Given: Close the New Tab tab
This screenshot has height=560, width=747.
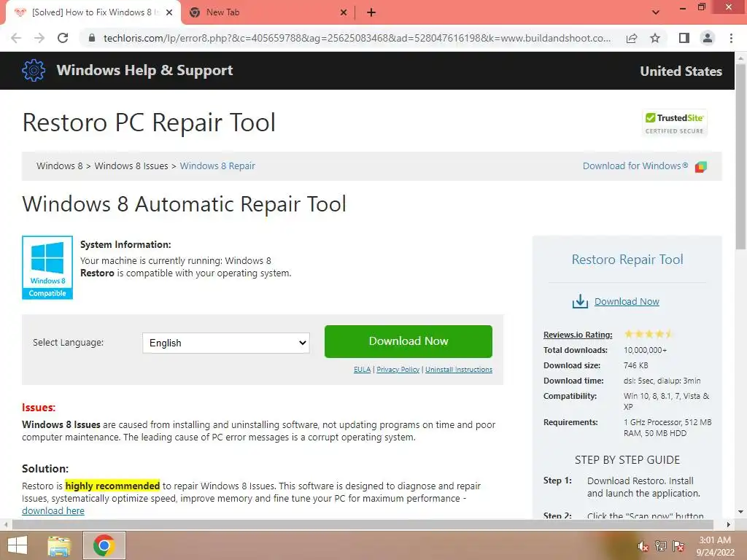Looking at the screenshot, I should (344, 13).
